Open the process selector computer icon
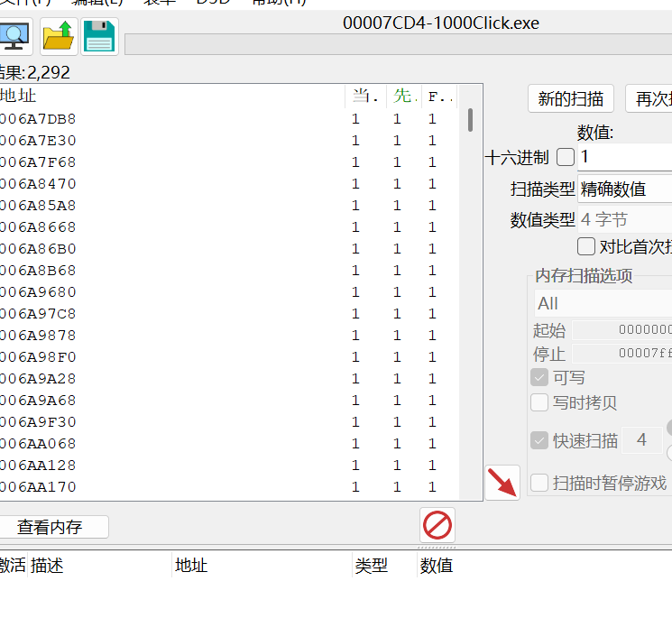The image size is (672, 618). 15,37
